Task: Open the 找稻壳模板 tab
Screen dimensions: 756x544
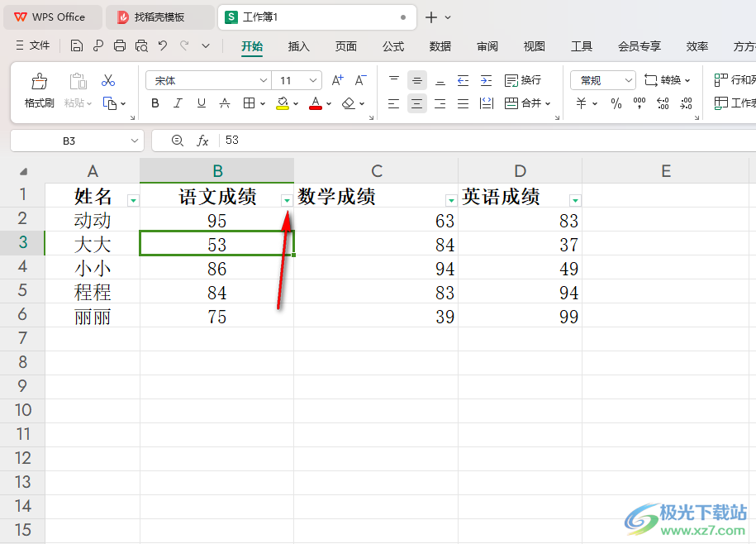Action: coord(159,17)
